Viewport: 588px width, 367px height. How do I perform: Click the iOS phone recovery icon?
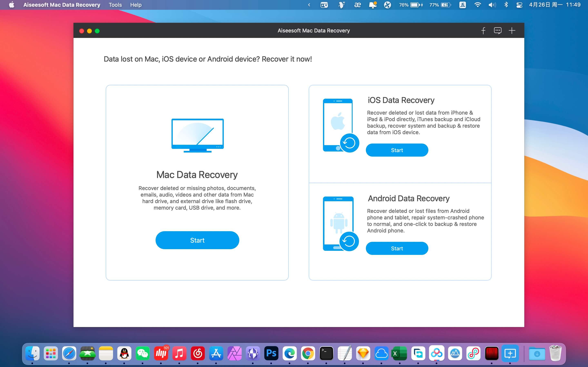[x=340, y=125]
